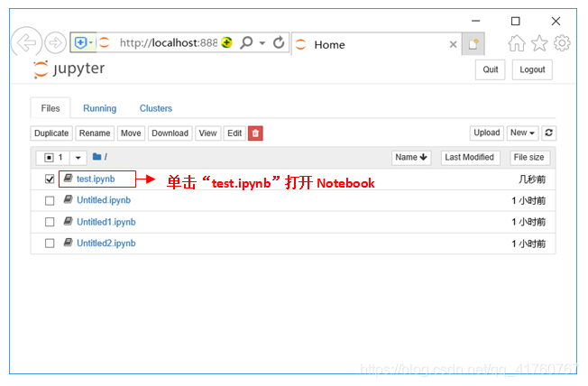Click the folder icon in the breadcrumb

[96, 157]
